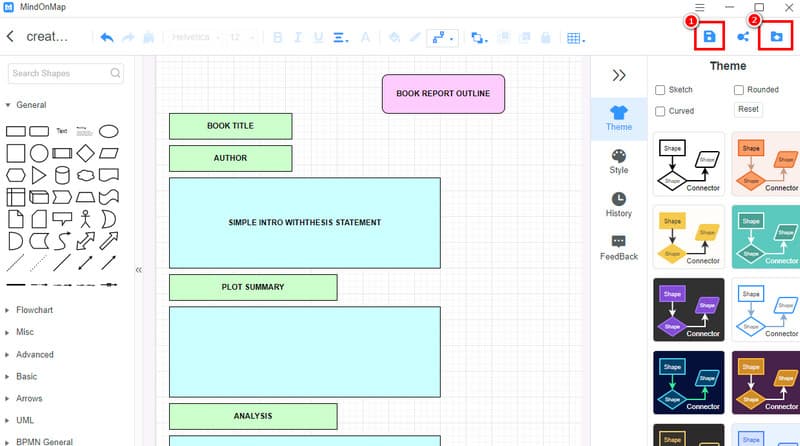Click the Save icon in the toolbar
The height and width of the screenshot is (446, 800).
click(709, 37)
